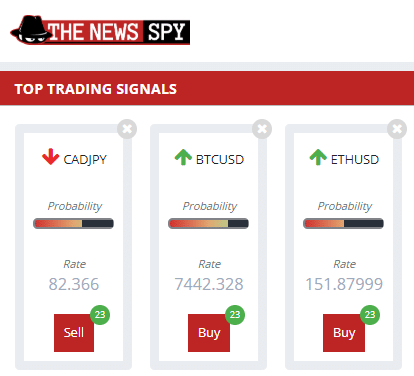Buy the BTCUSD signal
The height and width of the screenshot is (376, 414).
(209, 333)
